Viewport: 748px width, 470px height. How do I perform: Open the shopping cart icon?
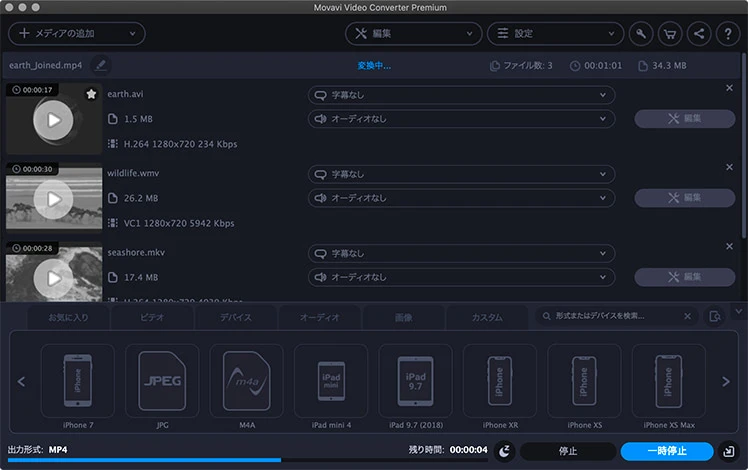[670, 34]
